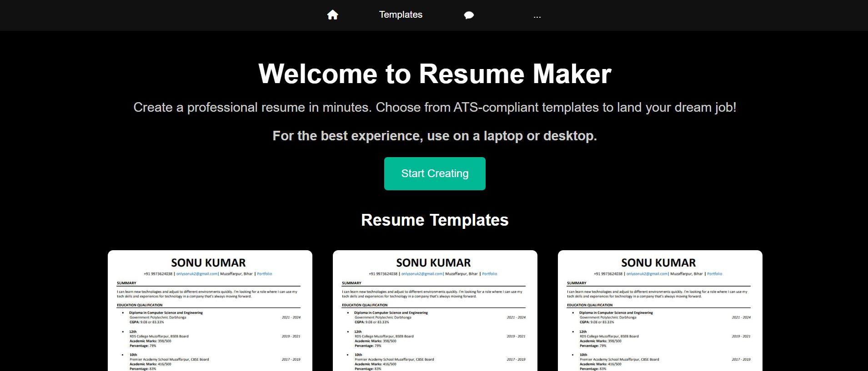868x371 pixels.
Task: Go to the Home page icon
Action: 332,15
